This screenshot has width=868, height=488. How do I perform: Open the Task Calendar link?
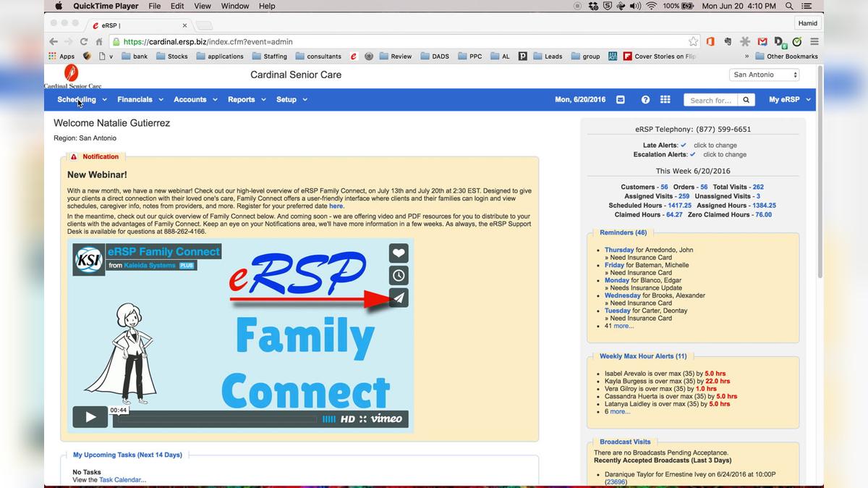[x=122, y=480]
